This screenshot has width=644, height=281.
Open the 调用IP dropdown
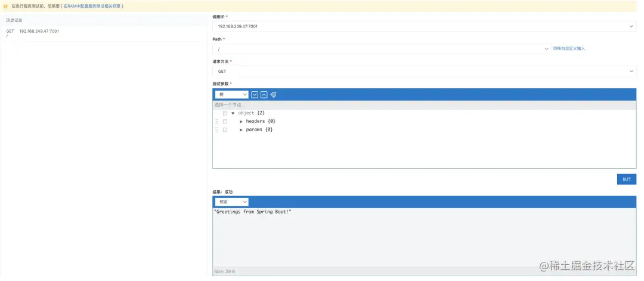tap(425, 26)
